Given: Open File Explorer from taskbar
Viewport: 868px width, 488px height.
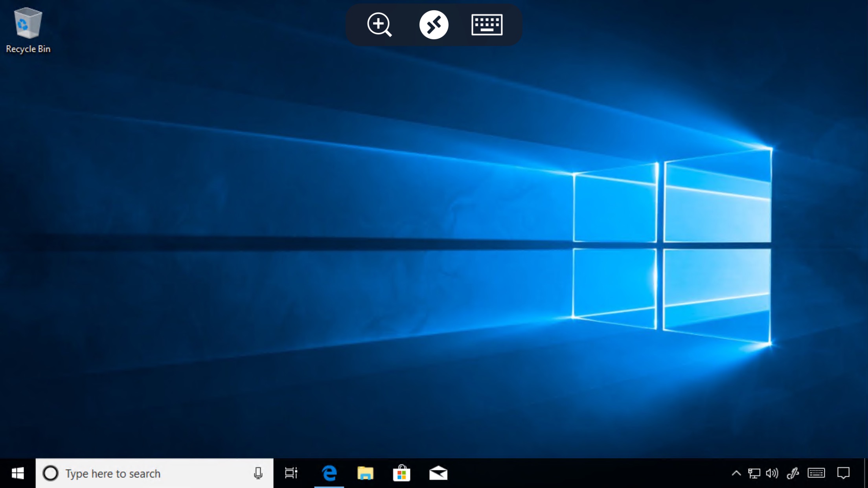Looking at the screenshot, I should [x=366, y=473].
